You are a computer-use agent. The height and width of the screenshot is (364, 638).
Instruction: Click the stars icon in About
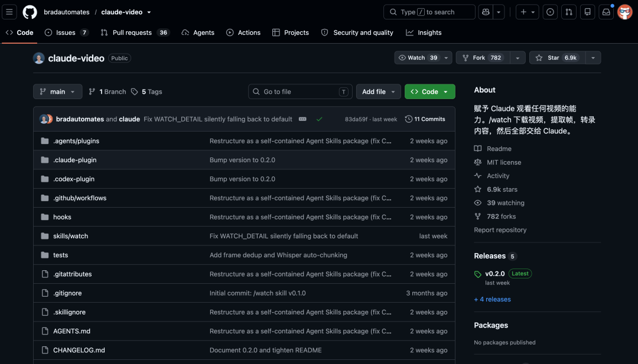coord(478,189)
